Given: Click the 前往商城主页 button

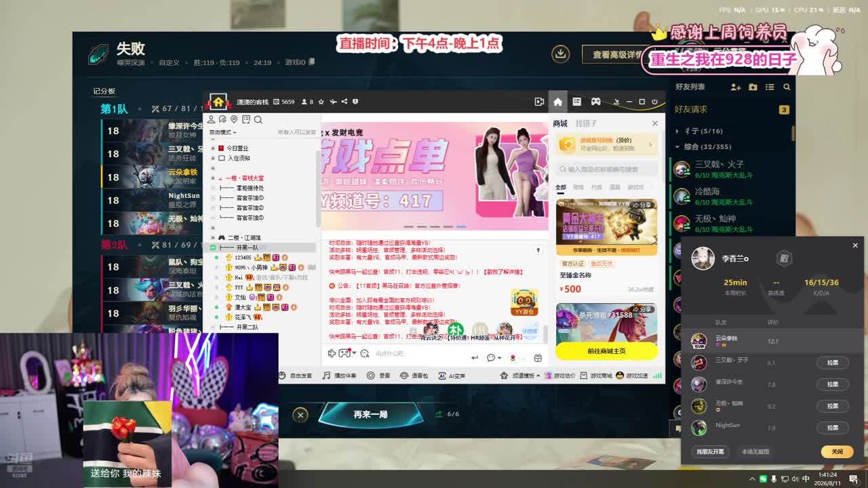Looking at the screenshot, I should (x=607, y=351).
